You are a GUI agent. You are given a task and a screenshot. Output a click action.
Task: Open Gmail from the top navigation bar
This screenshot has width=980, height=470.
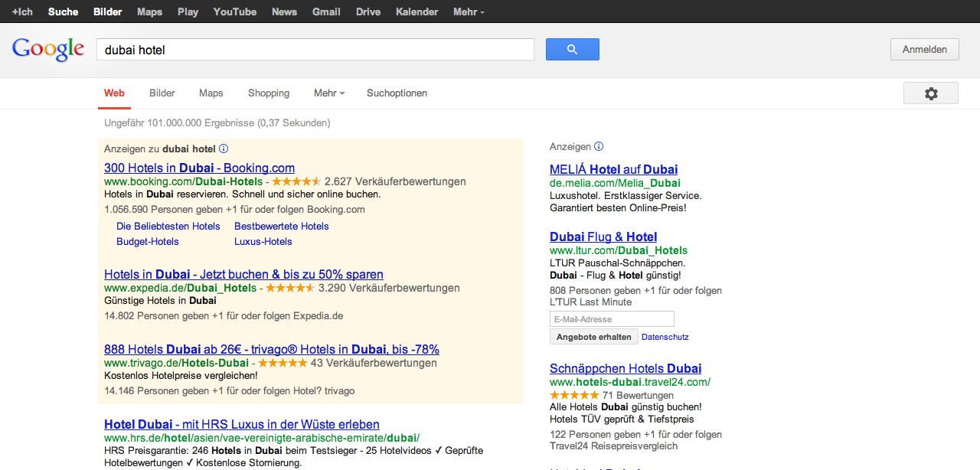tap(326, 11)
